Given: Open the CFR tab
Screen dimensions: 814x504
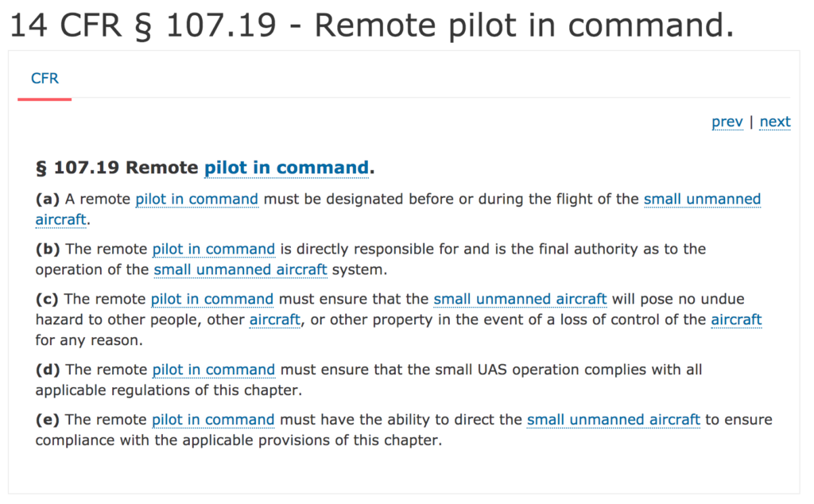Looking at the screenshot, I should pyautogui.click(x=45, y=79).
